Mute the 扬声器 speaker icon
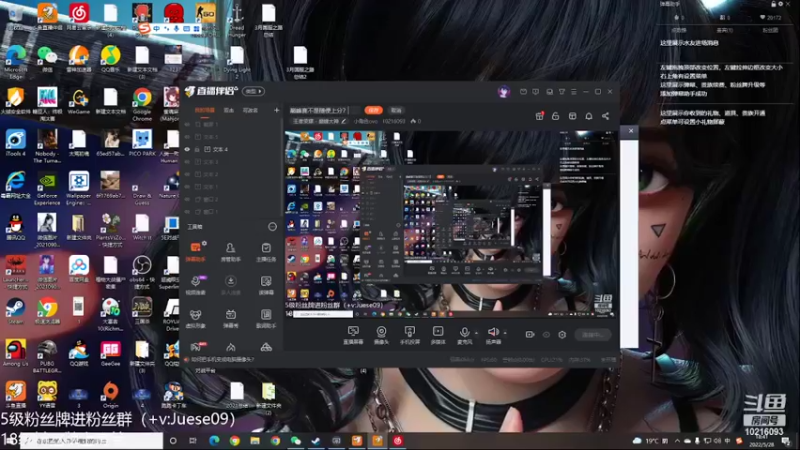Screen dimensions: 800x450 point(493,333)
